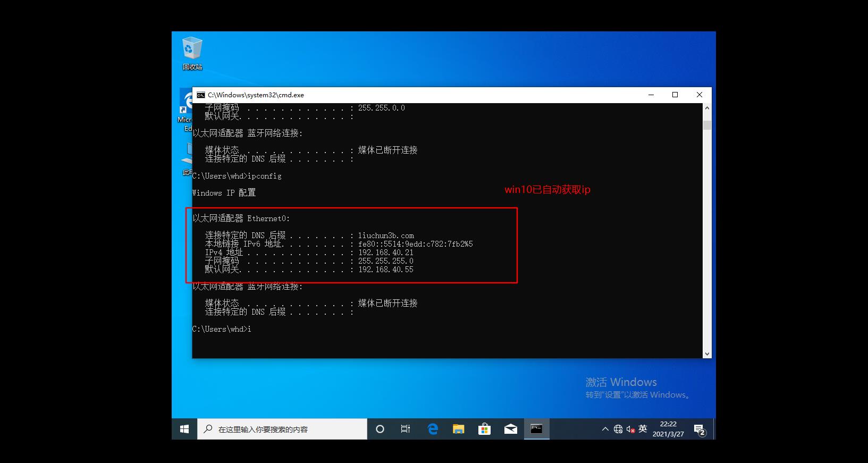The height and width of the screenshot is (463, 868).
Task: Click default gateway value 192.168.40.55
Action: pos(385,270)
